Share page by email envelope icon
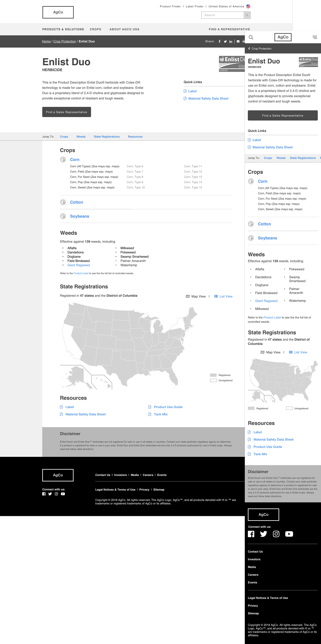The height and width of the screenshot is (644, 321). click(238, 41)
